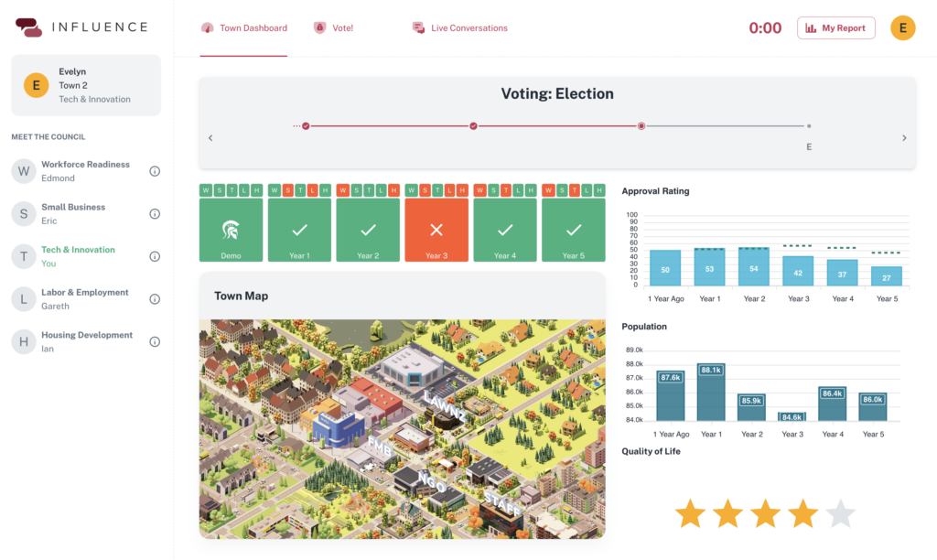The width and height of the screenshot is (937, 560).
Task: Click the current election timeline marker
Action: point(641,126)
